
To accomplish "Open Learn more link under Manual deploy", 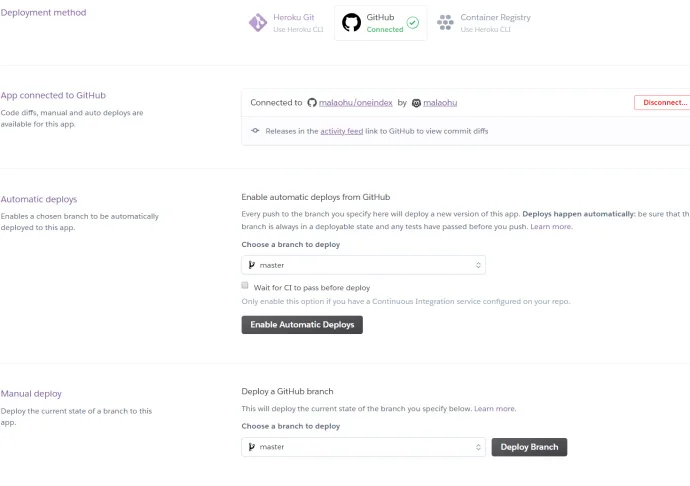I will [495, 409].
